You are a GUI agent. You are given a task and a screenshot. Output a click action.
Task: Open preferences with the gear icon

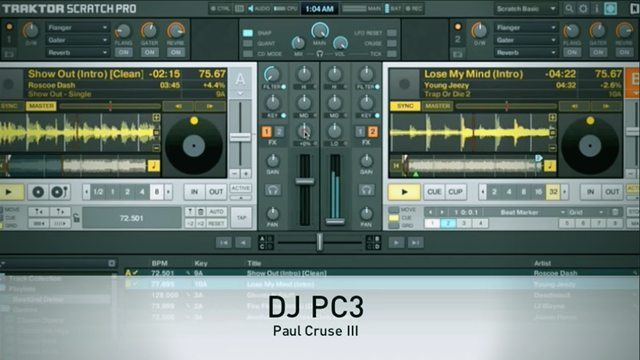pos(583,9)
